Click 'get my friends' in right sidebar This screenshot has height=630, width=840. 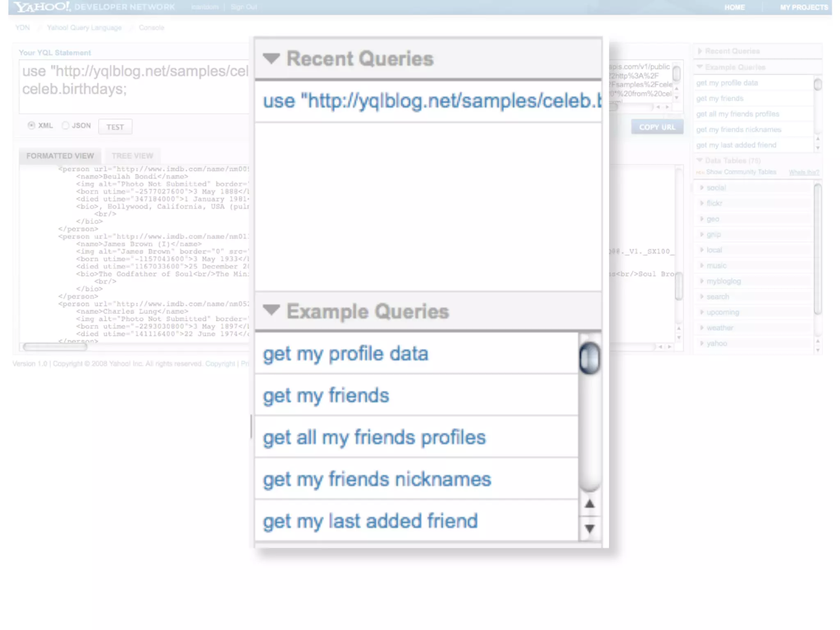(x=719, y=98)
